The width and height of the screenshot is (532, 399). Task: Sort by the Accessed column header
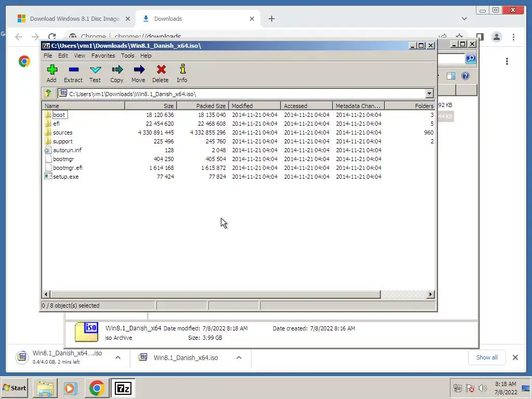307,106
